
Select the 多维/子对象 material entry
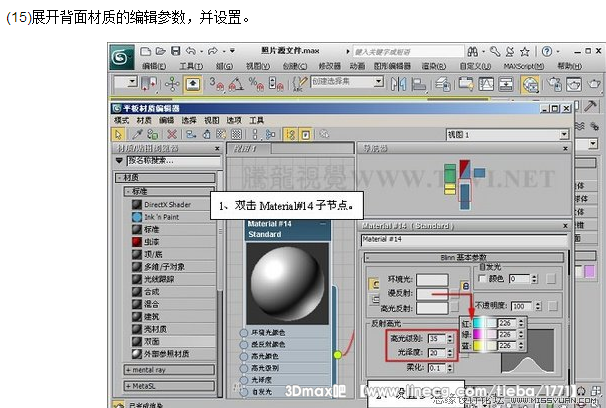(164, 267)
